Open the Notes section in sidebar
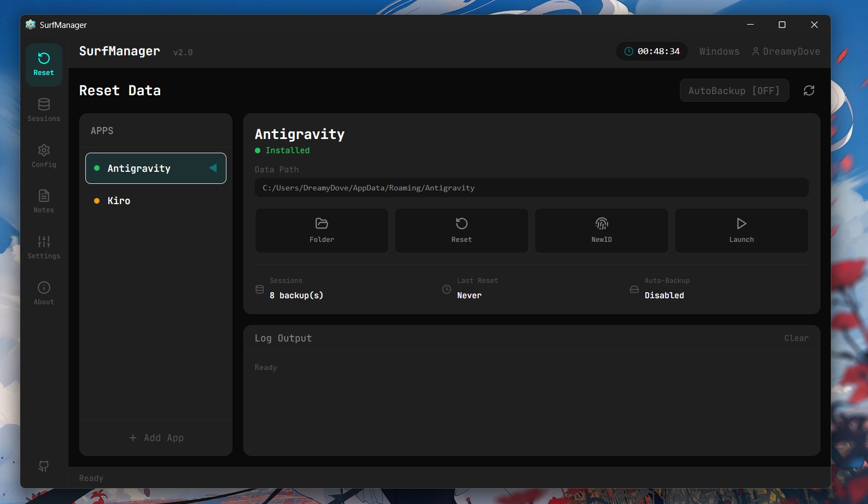 44,201
